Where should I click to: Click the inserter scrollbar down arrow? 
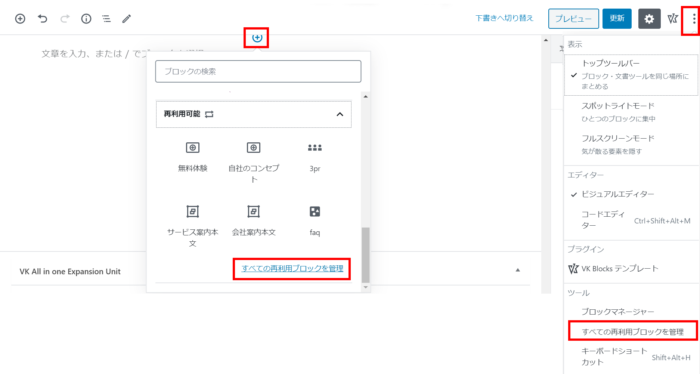pyautogui.click(x=366, y=287)
